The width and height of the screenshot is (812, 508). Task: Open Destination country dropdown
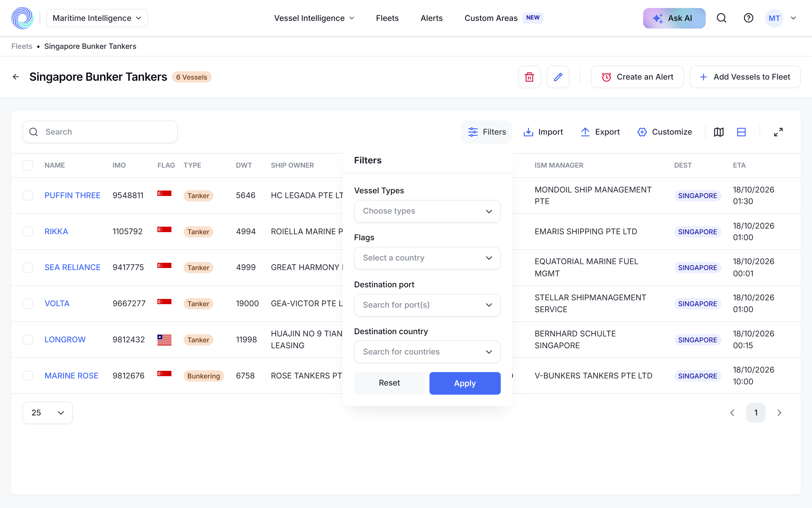click(x=427, y=352)
